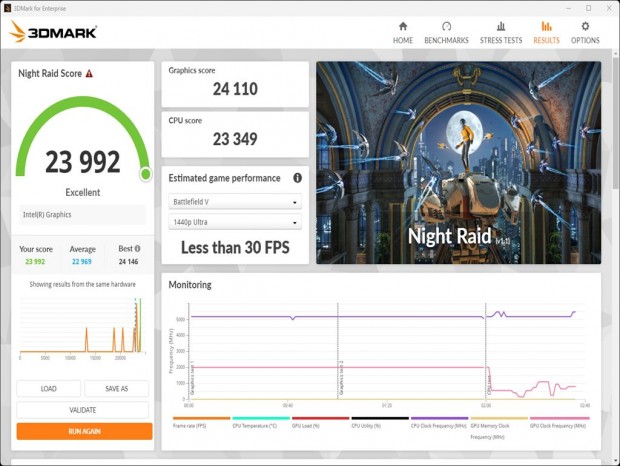Screen dimensions: 620x466
Task: Click the Graphics score value 24 110
Action: point(235,89)
